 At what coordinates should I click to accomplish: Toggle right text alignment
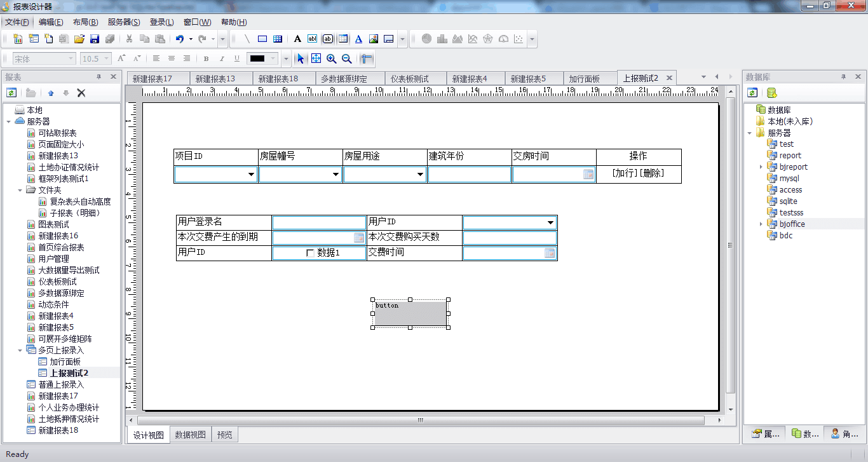pyautogui.click(x=187, y=58)
